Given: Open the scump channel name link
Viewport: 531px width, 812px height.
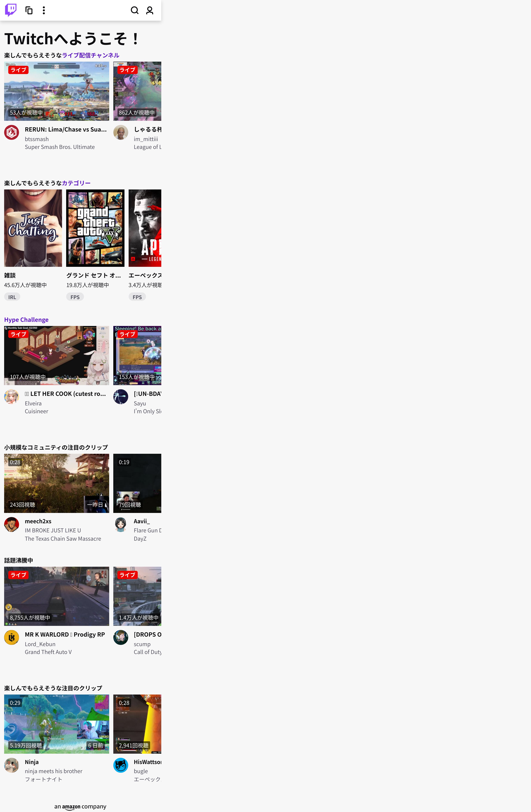Looking at the screenshot, I should [142, 644].
